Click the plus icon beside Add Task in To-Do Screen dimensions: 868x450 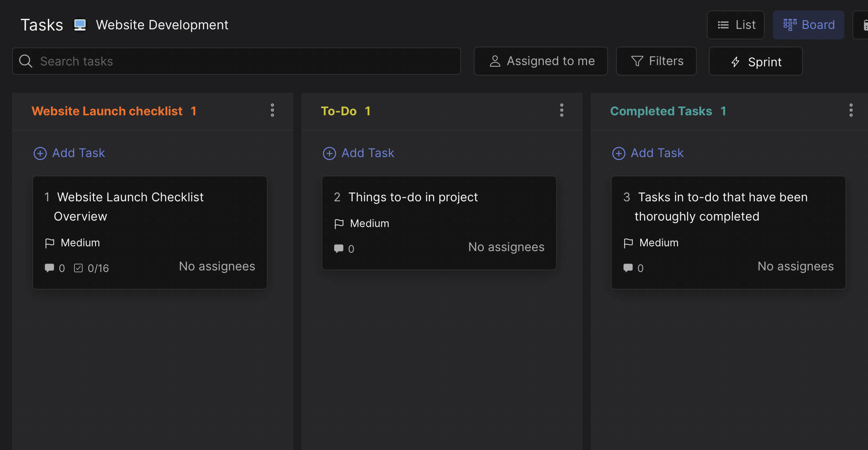[x=329, y=153]
